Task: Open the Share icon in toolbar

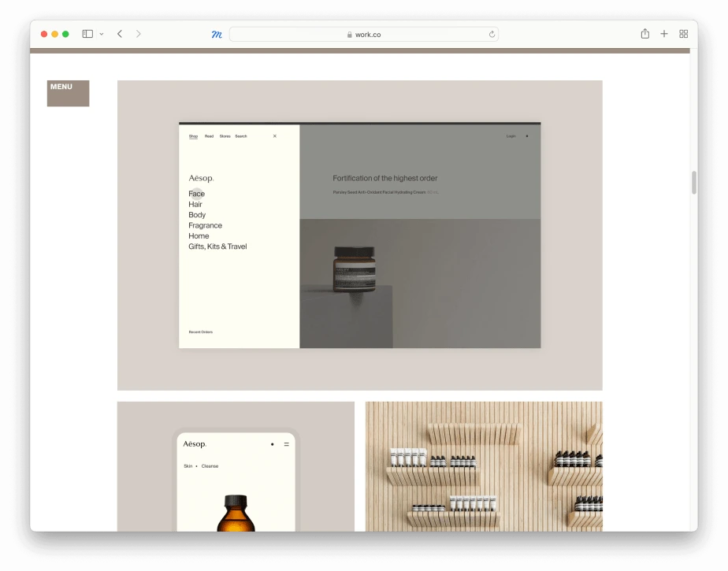Action: [x=645, y=33]
